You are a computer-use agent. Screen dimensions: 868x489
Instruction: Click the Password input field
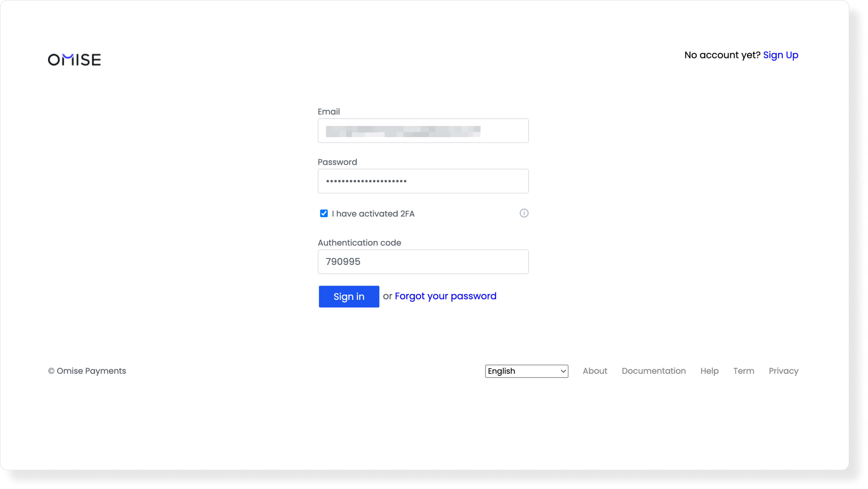tap(423, 181)
